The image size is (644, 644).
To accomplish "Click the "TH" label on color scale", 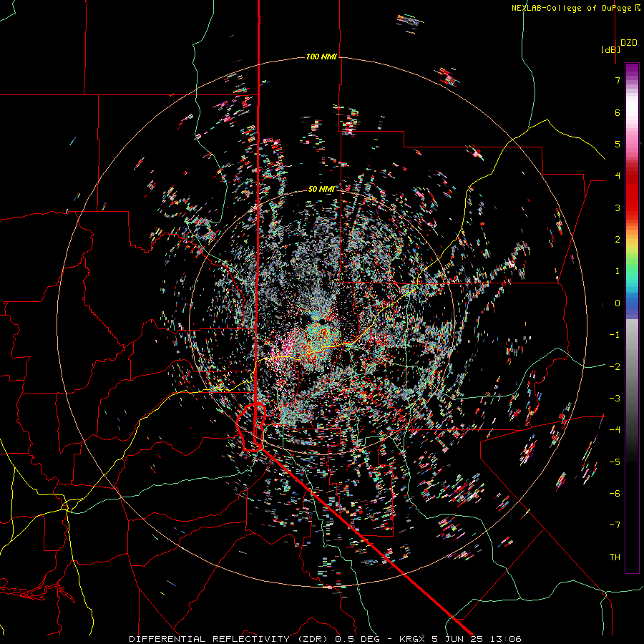I will 615,557.
